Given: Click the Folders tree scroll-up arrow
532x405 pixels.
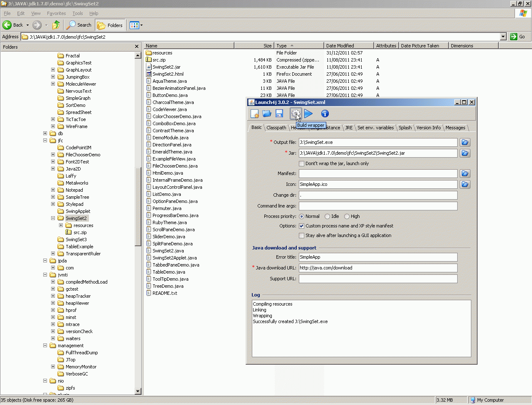Looking at the screenshot, I should pos(138,55).
